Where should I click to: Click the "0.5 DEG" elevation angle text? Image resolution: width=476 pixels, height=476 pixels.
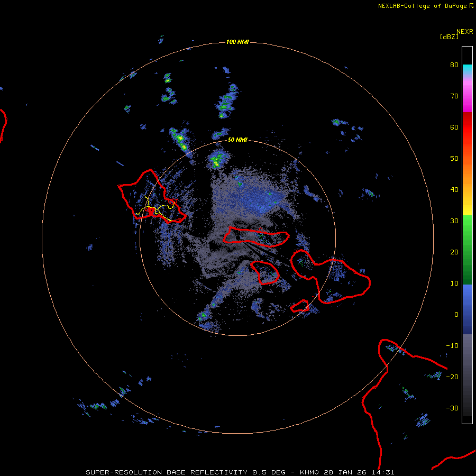pos(269,472)
